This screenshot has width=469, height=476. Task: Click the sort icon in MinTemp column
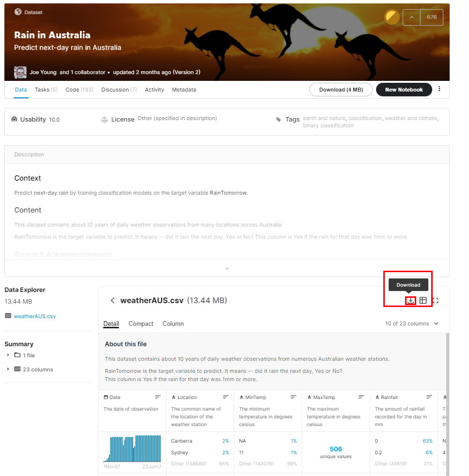click(293, 397)
